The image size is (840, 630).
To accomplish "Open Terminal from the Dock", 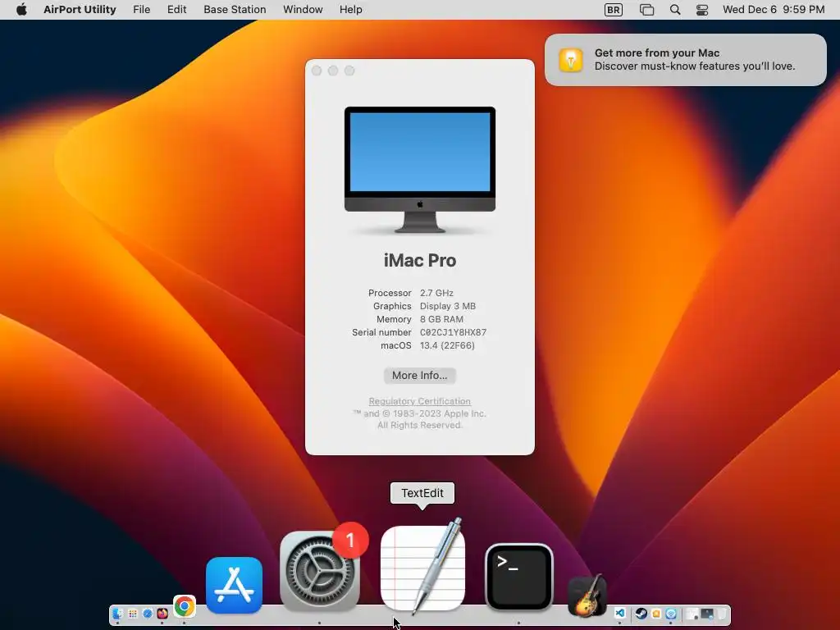I will tap(518, 577).
